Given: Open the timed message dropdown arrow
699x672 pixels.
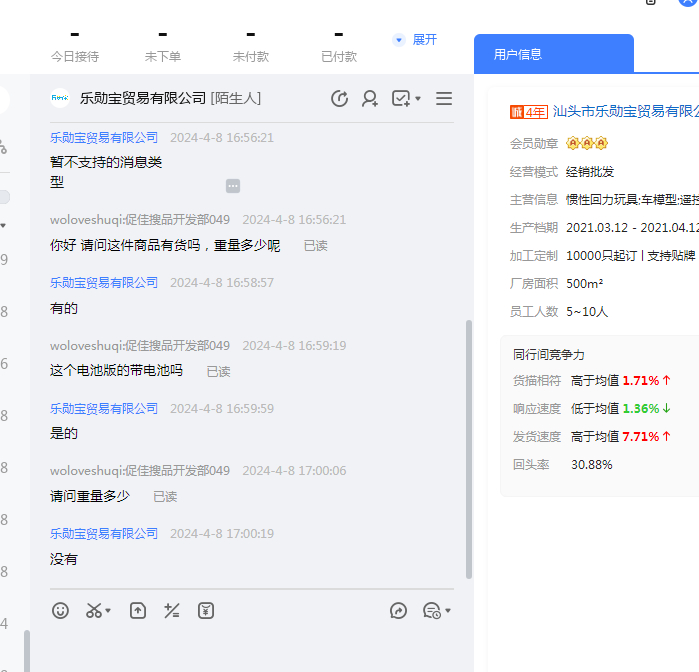Looking at the screenshot, I should (x=448, y=611).
